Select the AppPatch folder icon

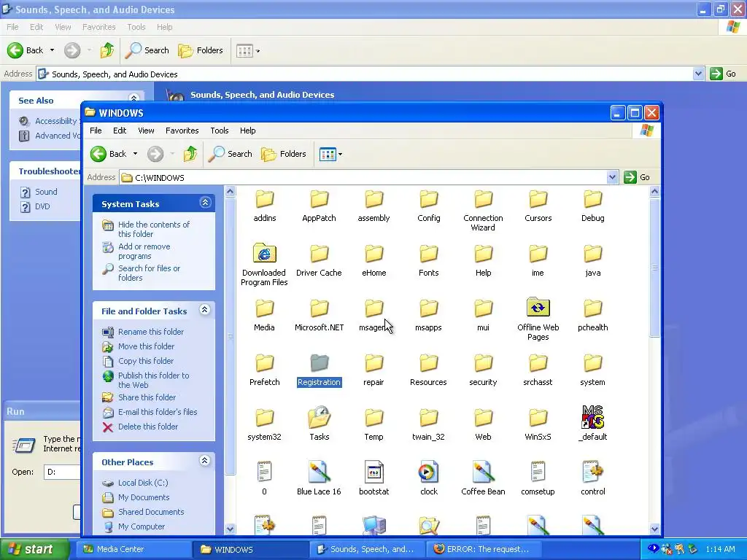pos(320,199)
